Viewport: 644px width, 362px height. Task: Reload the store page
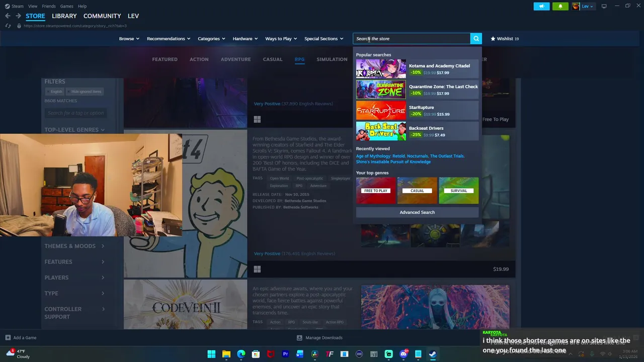click(x=8, y=26)
